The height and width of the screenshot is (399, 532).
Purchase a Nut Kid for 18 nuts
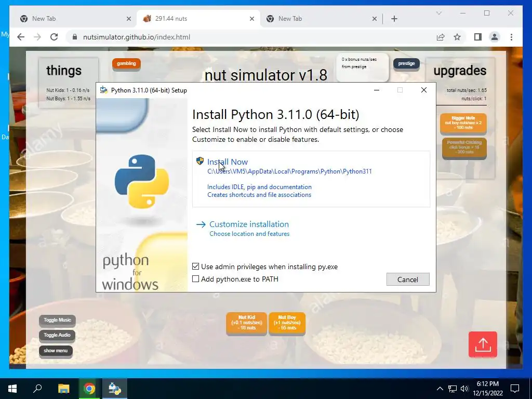click(247, 323)
